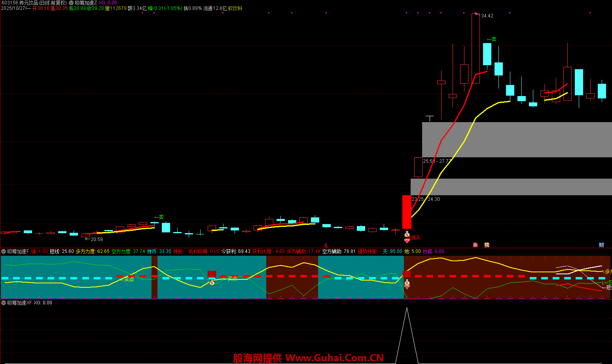Click the money bag under the big red candle
The height and width of the screenshot is (364, 612).
(407, 234)
